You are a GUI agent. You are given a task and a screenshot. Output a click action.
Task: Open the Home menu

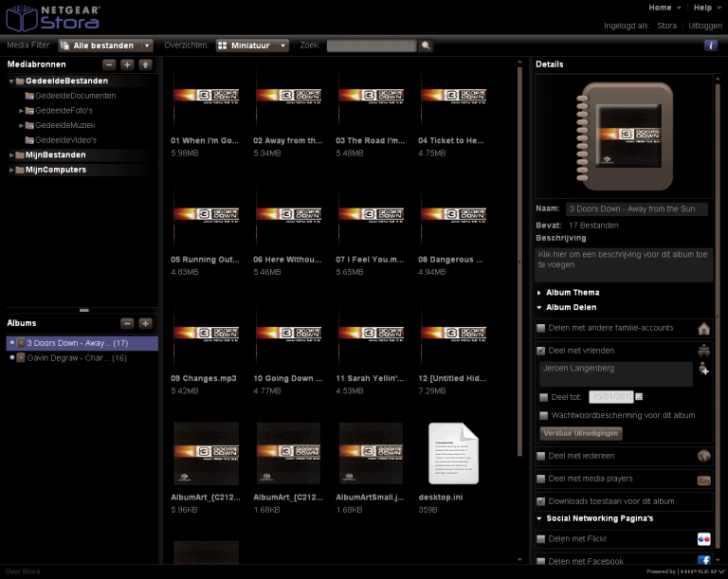pyautogui.click(x=664, y=8)
